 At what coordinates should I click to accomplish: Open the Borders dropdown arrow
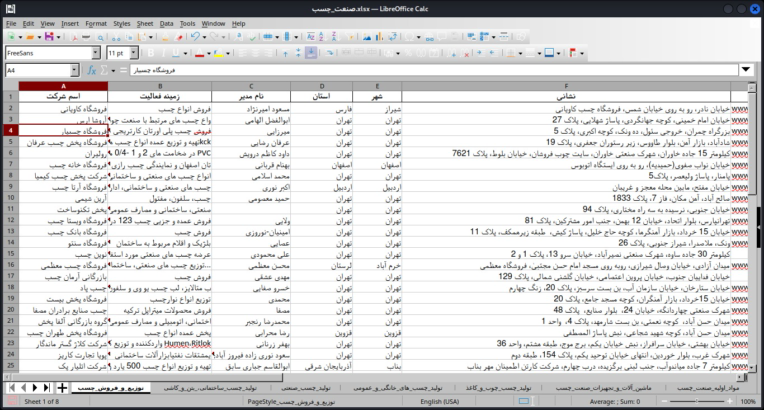pos(520,54)
